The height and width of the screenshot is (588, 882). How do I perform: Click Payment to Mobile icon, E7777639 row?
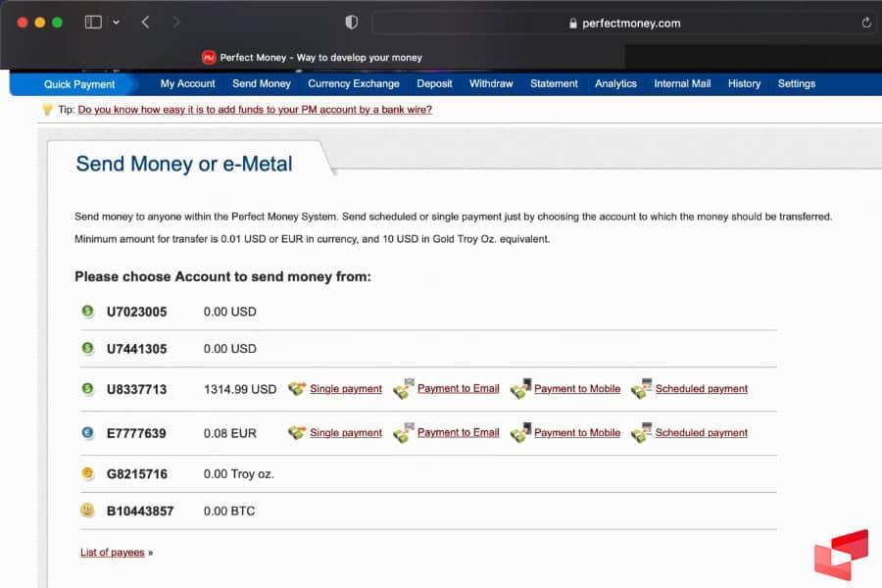click(x=520, y=433)
